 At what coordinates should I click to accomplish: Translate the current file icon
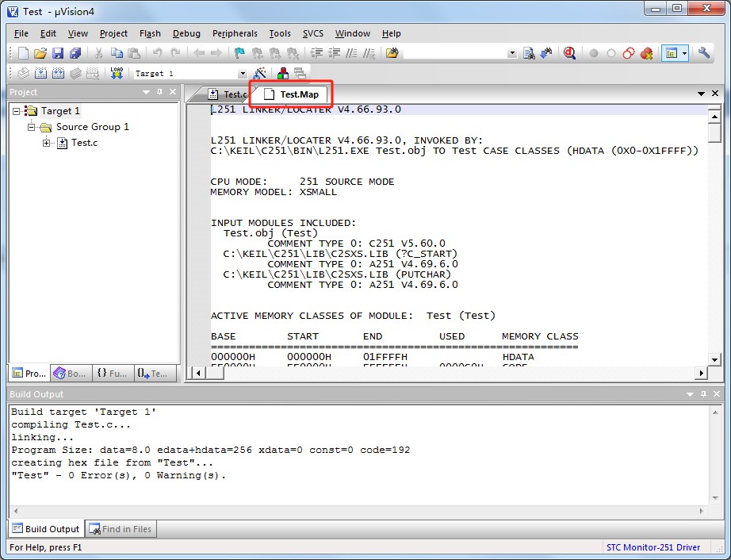coord(23,73)
